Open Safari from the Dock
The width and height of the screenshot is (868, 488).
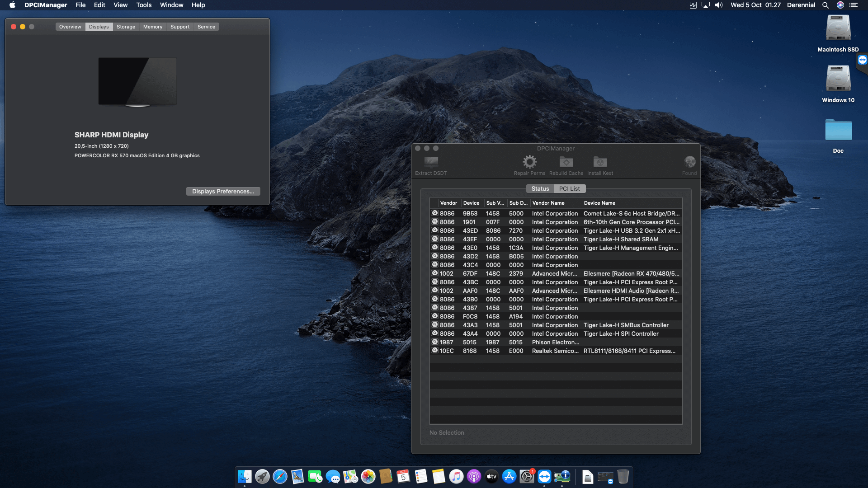coord(280,477)
